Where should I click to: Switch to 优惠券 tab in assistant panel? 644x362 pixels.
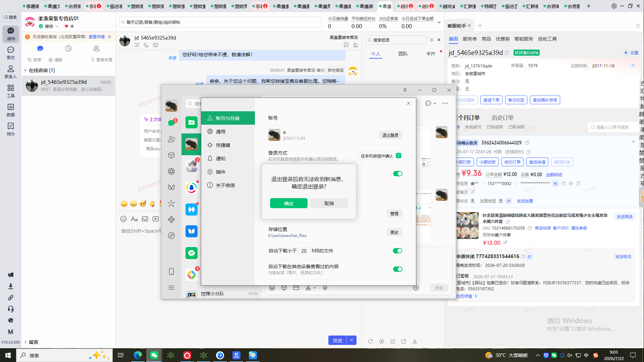[x=503, y=39]
